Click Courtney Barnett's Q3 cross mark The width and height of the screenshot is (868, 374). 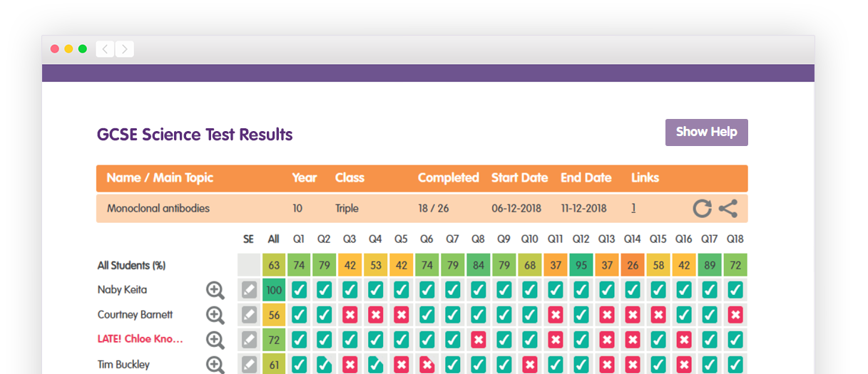(x=350, y=315)
